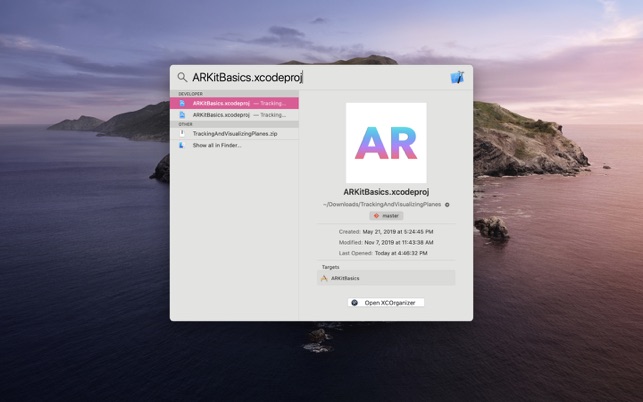Click the master git branch badge
The height and width of the screenshot is (402, 643).
386,216
